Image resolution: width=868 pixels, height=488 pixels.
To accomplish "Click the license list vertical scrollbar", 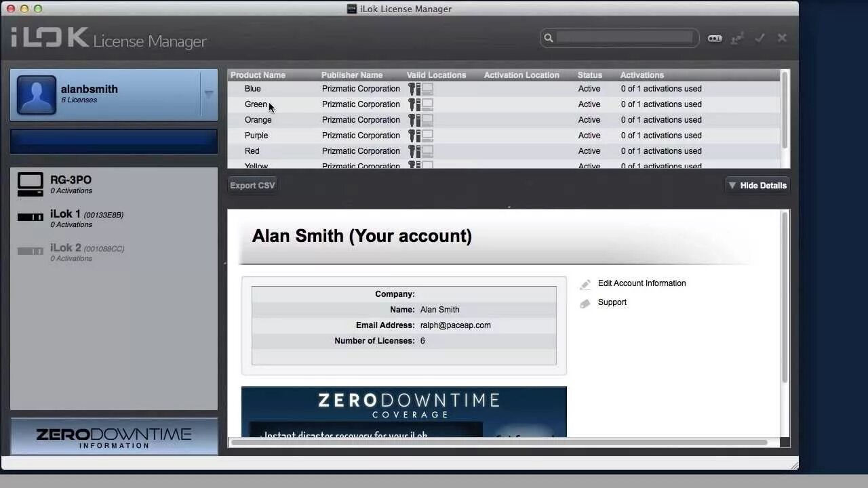I will 785,110.
